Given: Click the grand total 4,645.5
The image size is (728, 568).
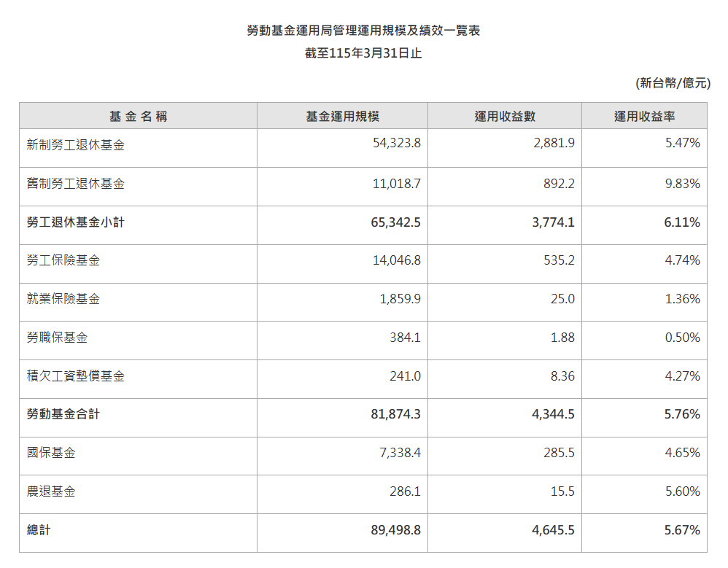Looking at the screenshot, I should coord(553,530).
